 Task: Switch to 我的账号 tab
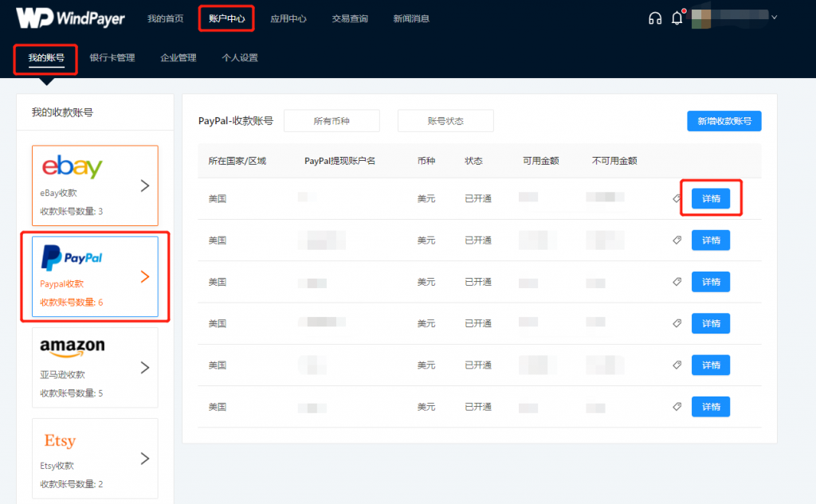pos(46,58)
